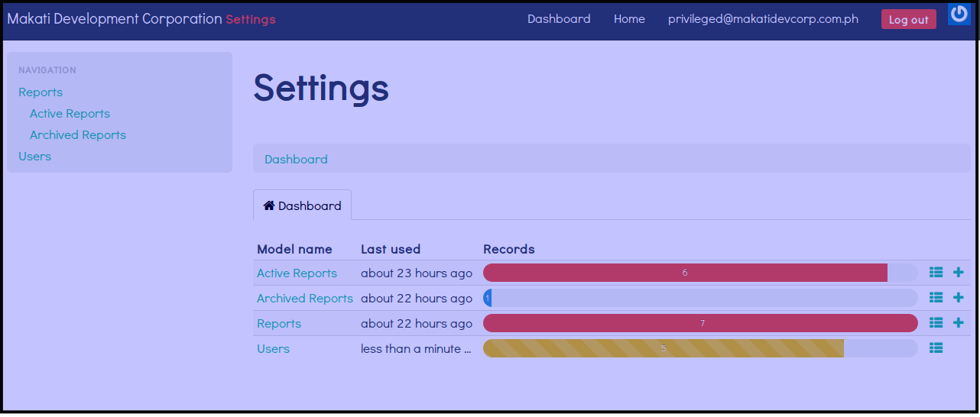The width and height of the screenshot is (980, 417).
Task: Go to Home in the top navigation bar
Action: pyautogui.click(x=629, y=19)
